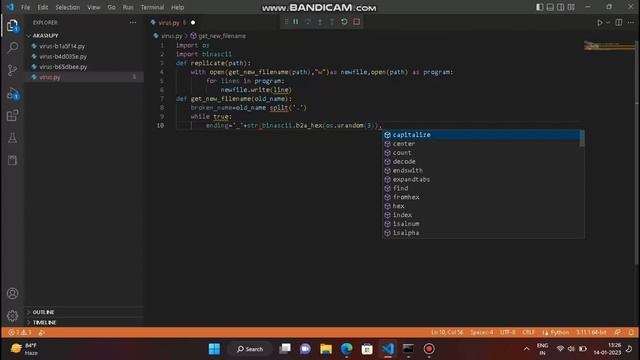Open Microsoft Edge from taskbar
The width and height of the screenshot is (640, 360).
coord(347,349)
